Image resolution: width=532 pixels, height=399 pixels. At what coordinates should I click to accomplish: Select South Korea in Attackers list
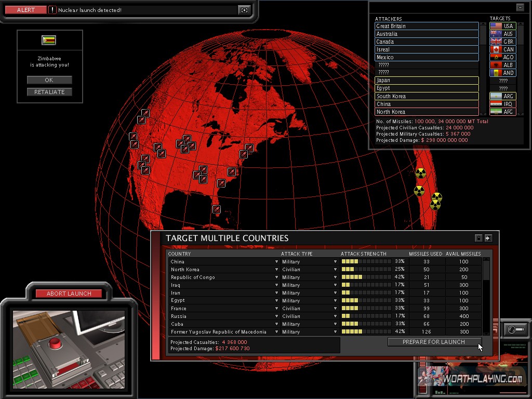[426, 96]
